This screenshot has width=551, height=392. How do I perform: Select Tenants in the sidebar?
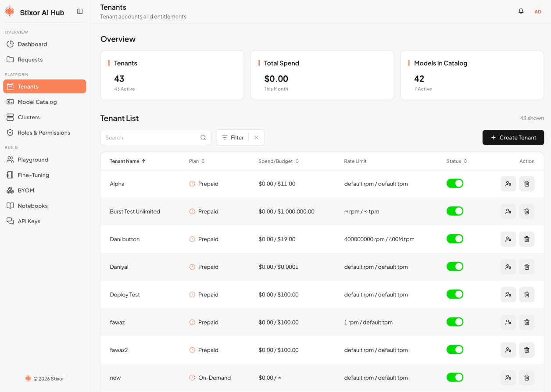(x=44, y=86)
